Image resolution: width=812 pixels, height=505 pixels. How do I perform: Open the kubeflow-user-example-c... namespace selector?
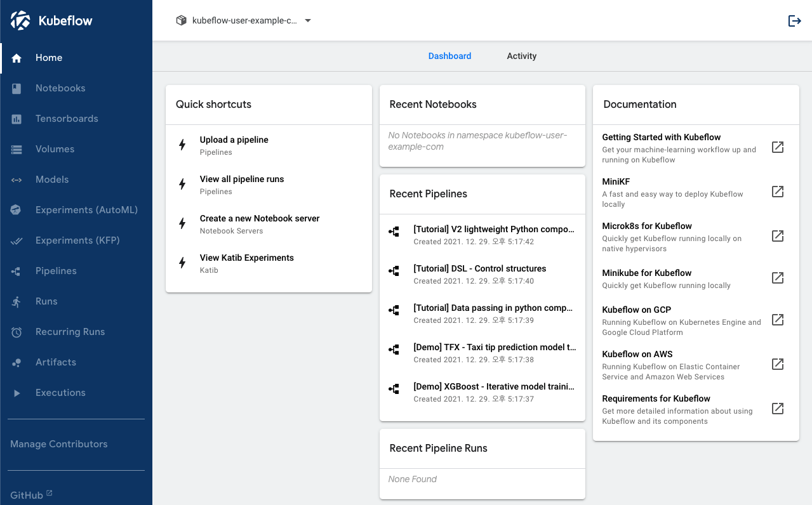click(x=244, y=20)
